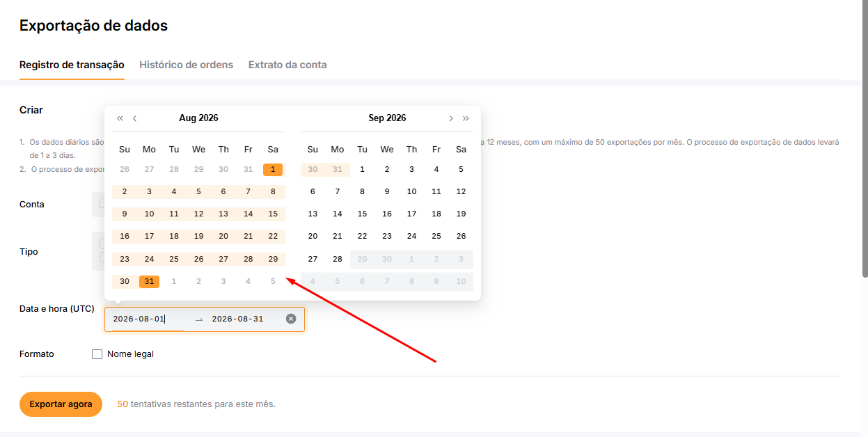Select September 23 in the calendar

[x=387, y=236]
